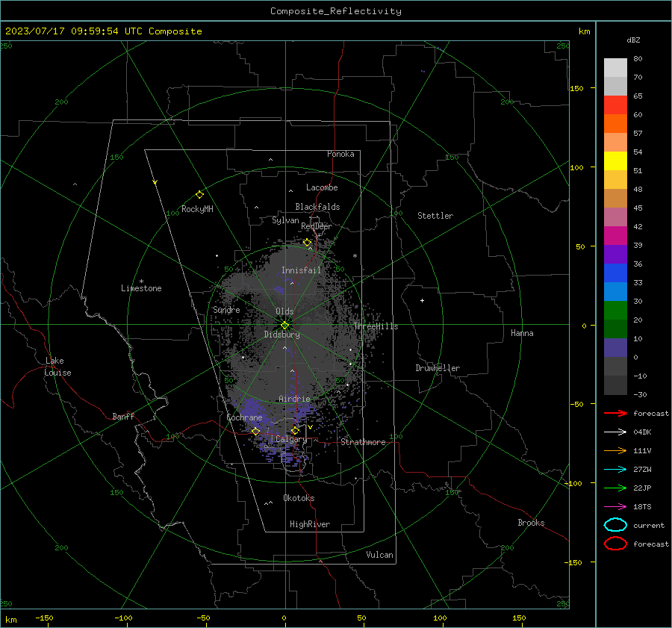Screen dimensions: 672x628
Task: Click the Vulcan label
Action: 380,555
